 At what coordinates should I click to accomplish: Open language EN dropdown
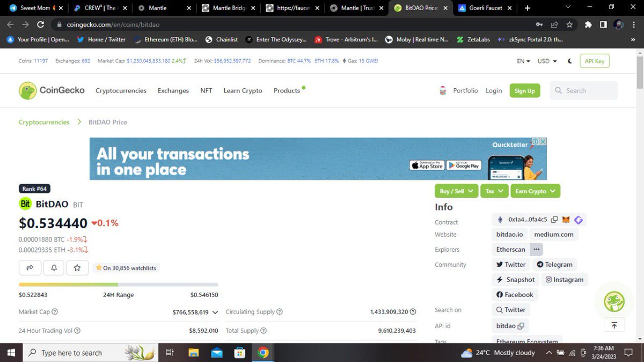click(523, 61)
